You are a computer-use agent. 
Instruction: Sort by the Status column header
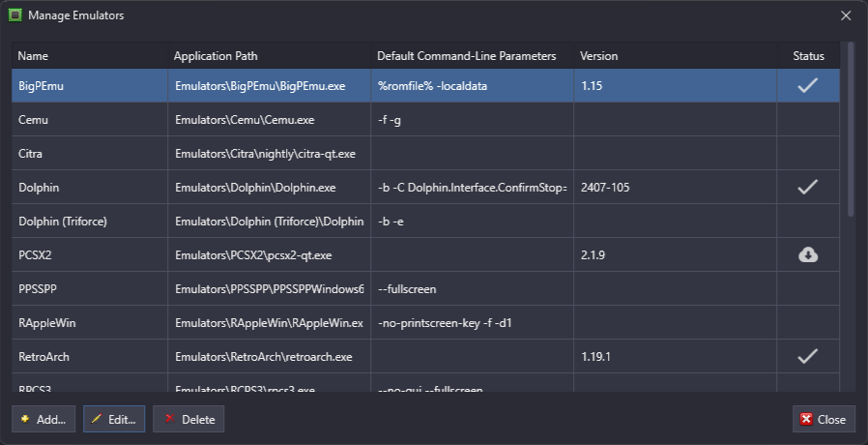pos(808,56)
